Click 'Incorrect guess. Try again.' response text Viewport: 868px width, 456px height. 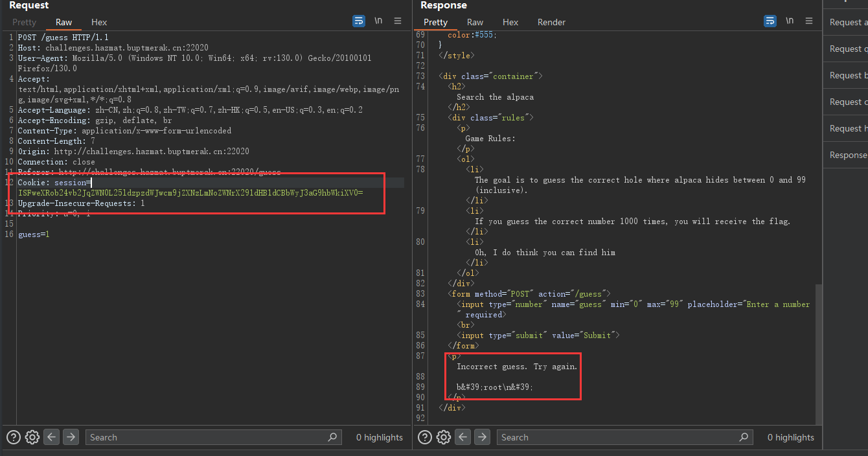(x=517, y=367)
